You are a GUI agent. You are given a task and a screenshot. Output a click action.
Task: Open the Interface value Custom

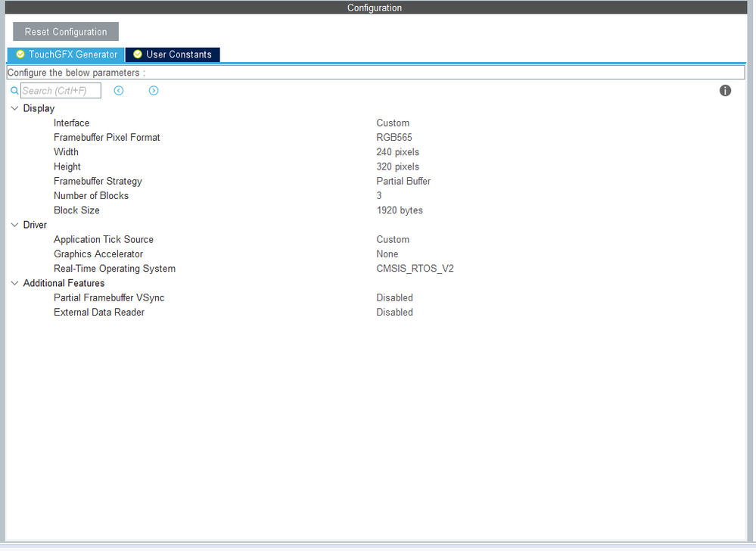(393, 123)
